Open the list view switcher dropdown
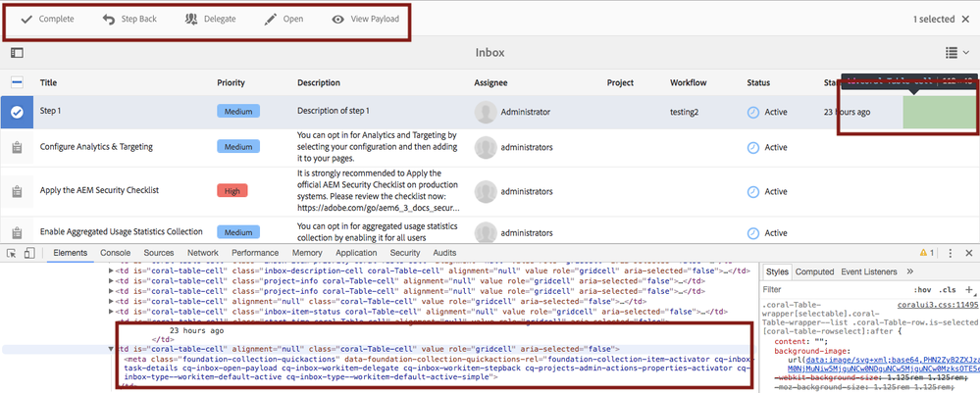This screenshot has width=980, height=393. point(955,53)
